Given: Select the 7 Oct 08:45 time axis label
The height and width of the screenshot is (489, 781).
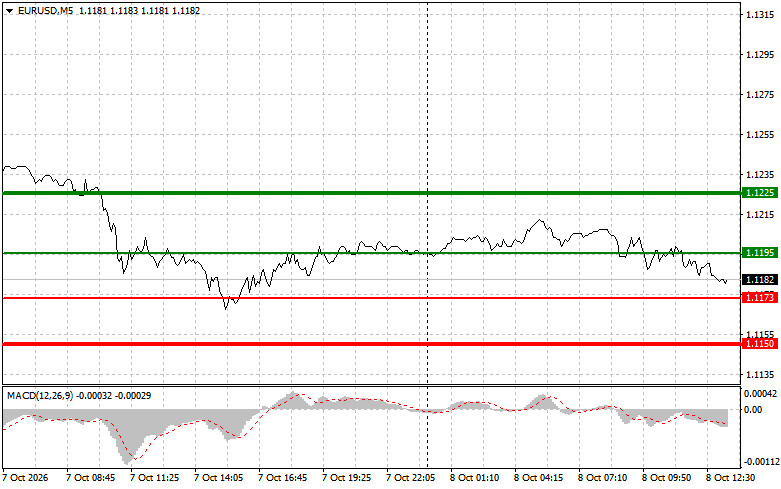Looking at the screenshot, I should (91, 478).
